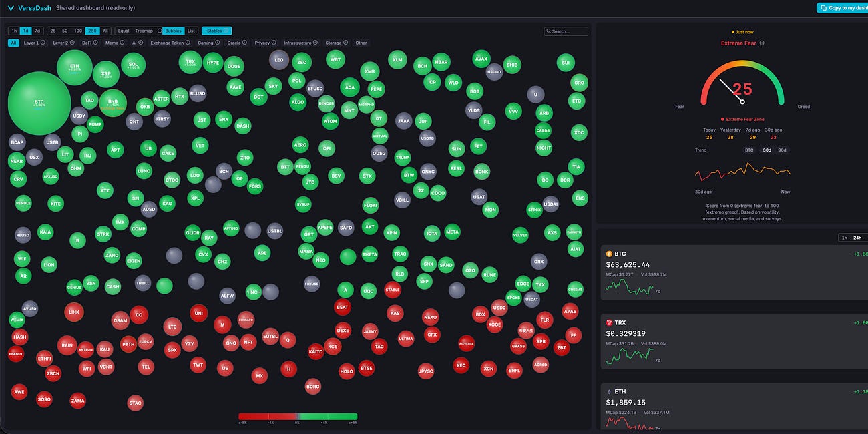Click the orange 30-day fear trend line chart
This screenshot has width=868, height=434.
point(742,172)
